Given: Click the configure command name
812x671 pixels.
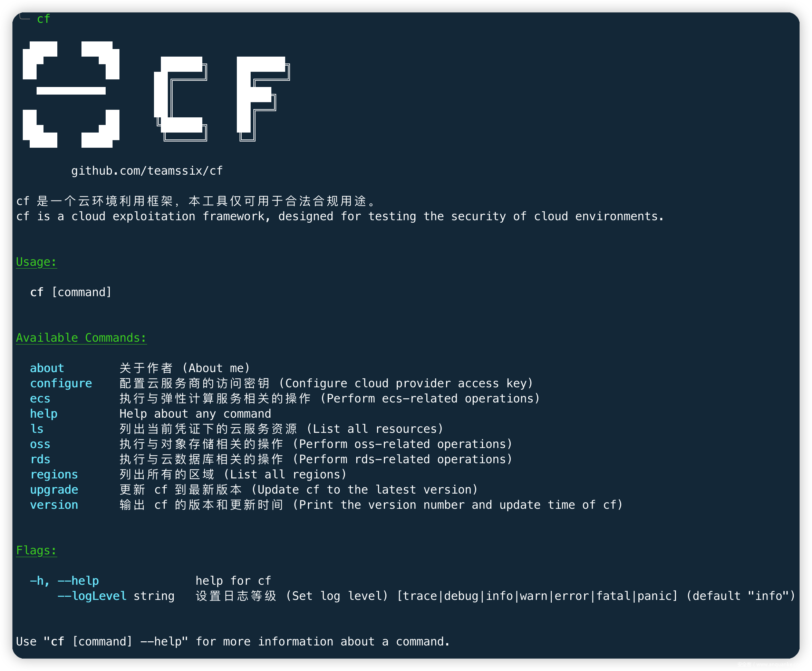Looking at the screenshot, I should [61, 383].
